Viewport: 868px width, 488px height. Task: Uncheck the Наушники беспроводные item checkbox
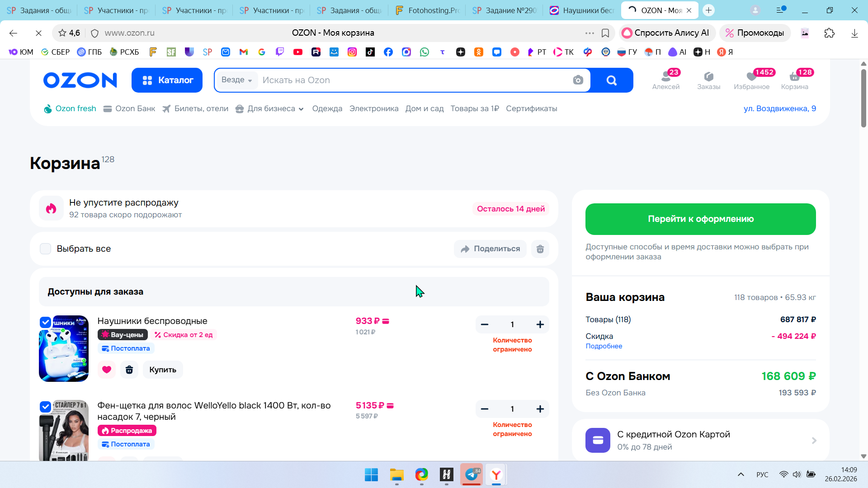(45, 322)
